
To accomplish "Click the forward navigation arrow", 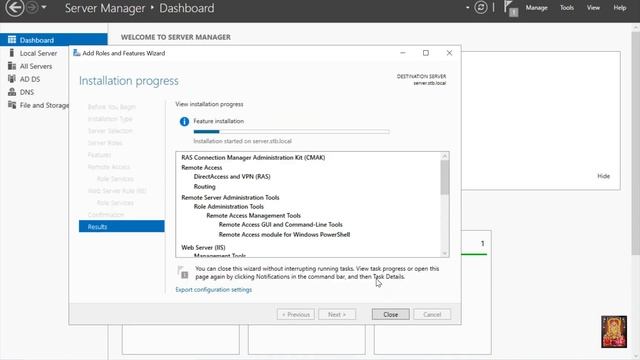I will 32,7.
